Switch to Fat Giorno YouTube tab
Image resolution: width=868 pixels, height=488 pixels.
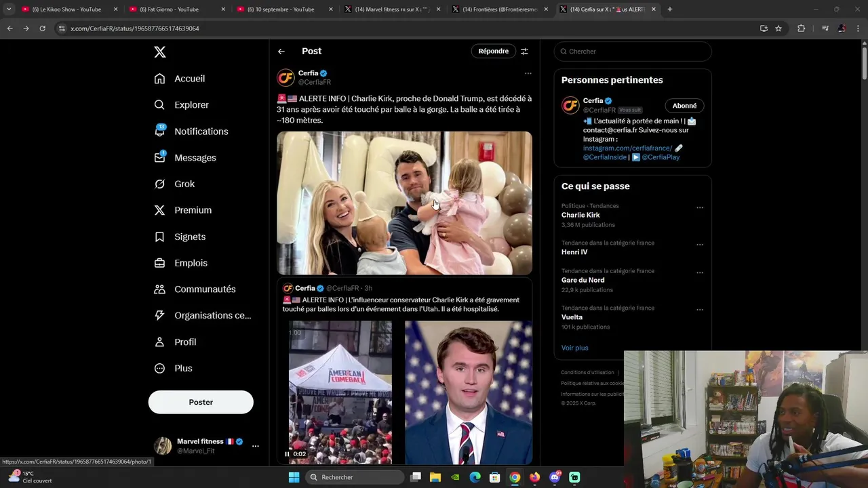176,9
